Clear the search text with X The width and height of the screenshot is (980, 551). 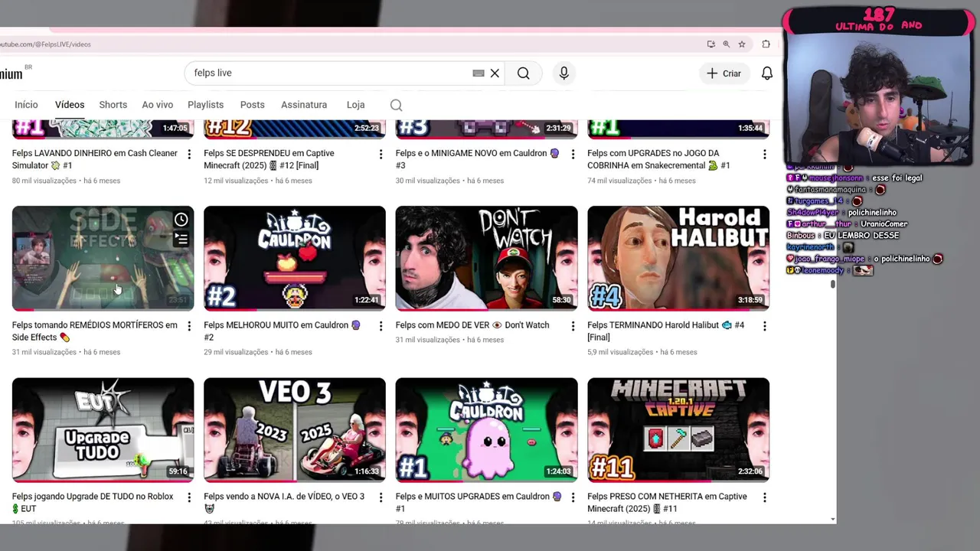click(495, 73)
